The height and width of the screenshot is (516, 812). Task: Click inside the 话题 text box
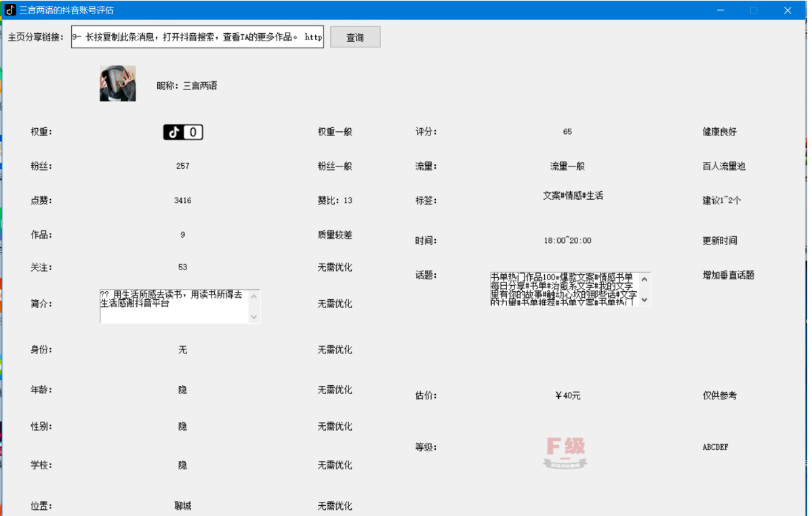point(563,289)
